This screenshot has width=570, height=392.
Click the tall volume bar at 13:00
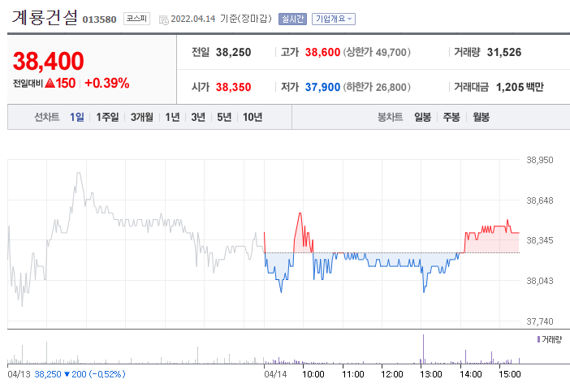click(424, 349)
